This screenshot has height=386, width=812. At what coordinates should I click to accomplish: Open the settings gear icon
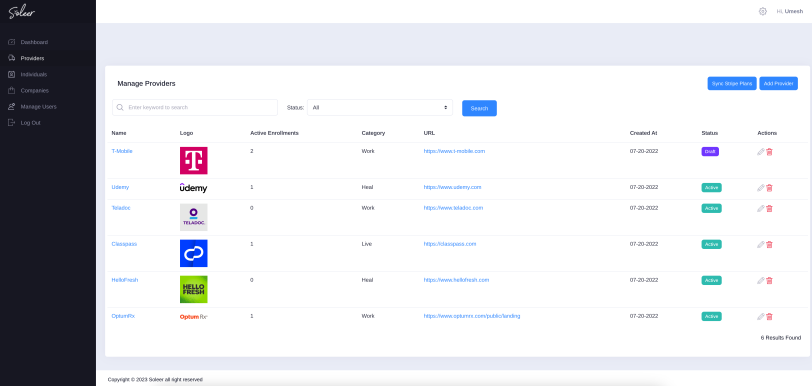click(x=762, y=11)
